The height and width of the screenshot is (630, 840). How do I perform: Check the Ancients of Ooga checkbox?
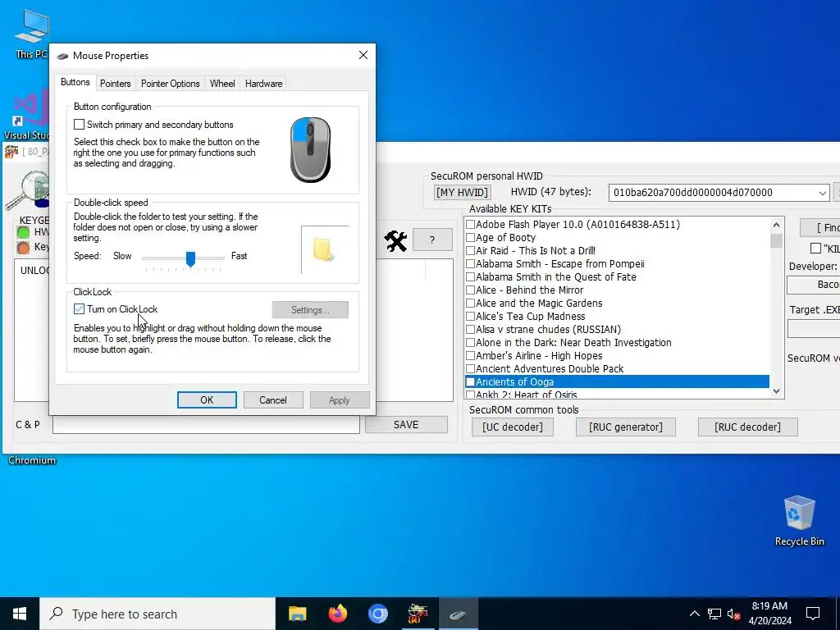(x=470, y=381)
